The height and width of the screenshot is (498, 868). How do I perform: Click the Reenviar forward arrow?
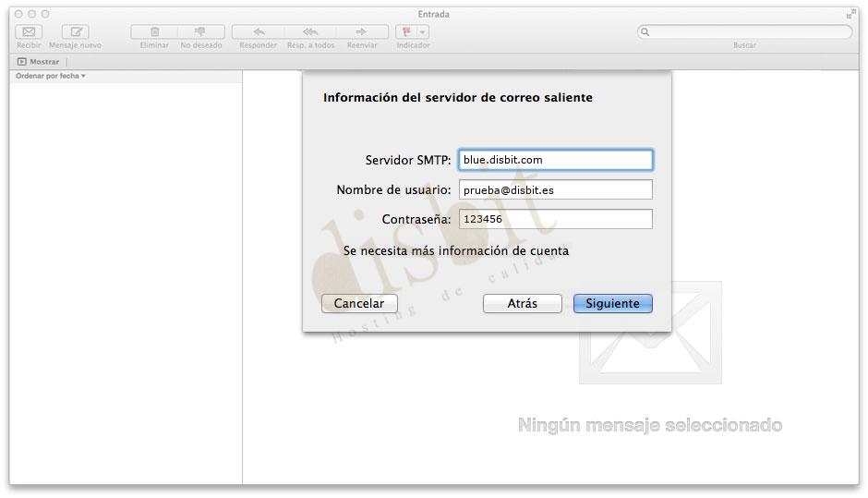point(361,32)
